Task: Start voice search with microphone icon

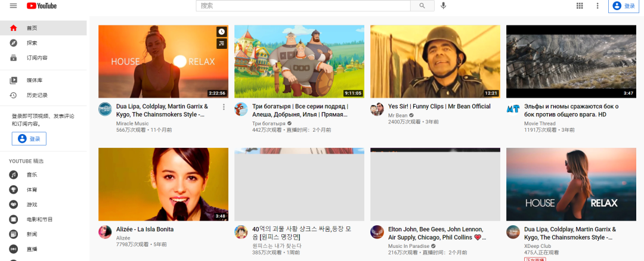Action: pos(443,6)
